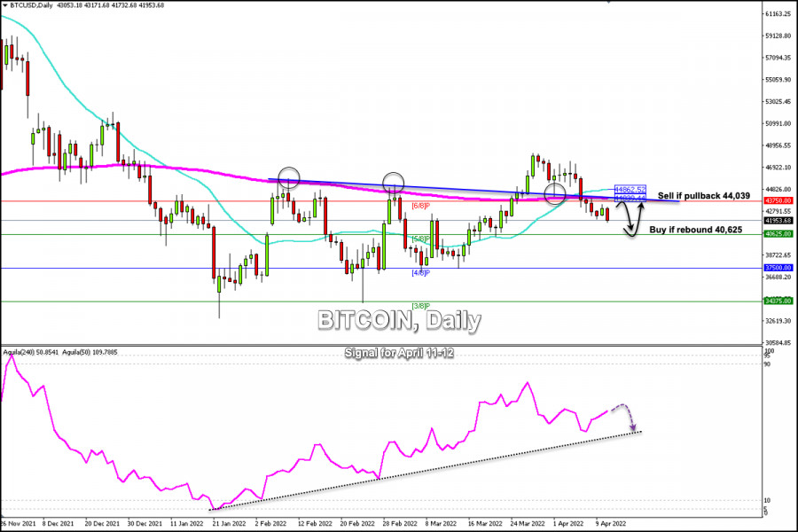Click the 50991.00 price axis label
Image resolution: width=798 pixels, height=532 pixels.
[x=778, y=124]
